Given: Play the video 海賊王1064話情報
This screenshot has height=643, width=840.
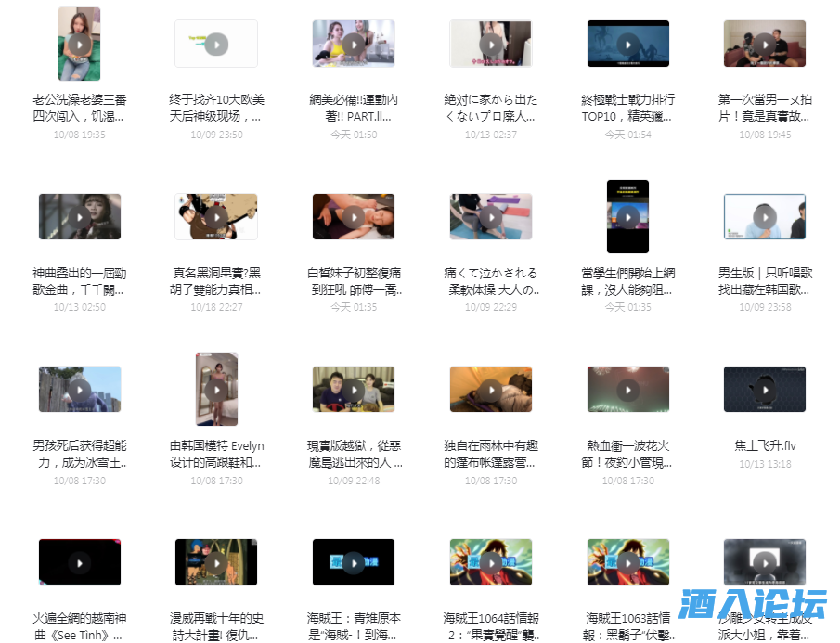Looking at the screenshot, I should pyautogui.click(x=491, y=562).
